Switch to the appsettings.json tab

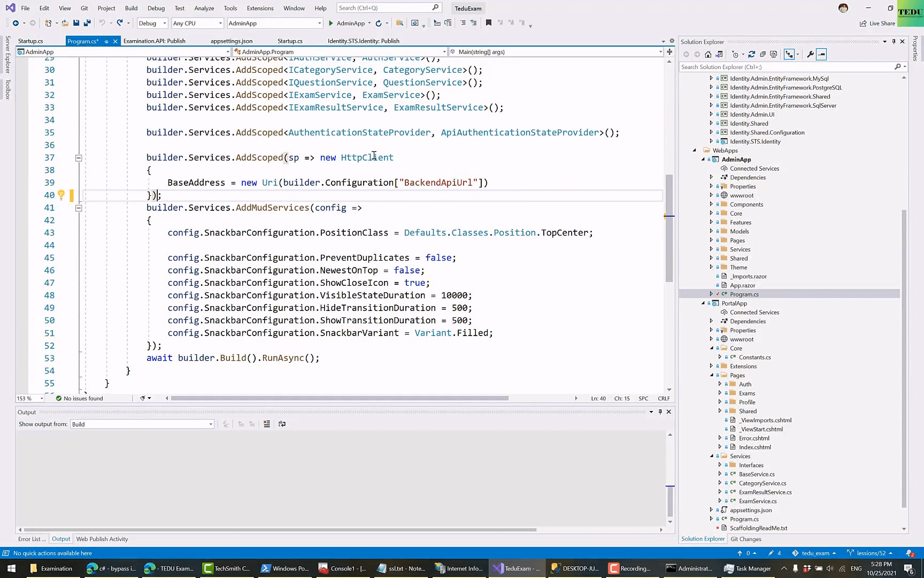tap(231, 41)
